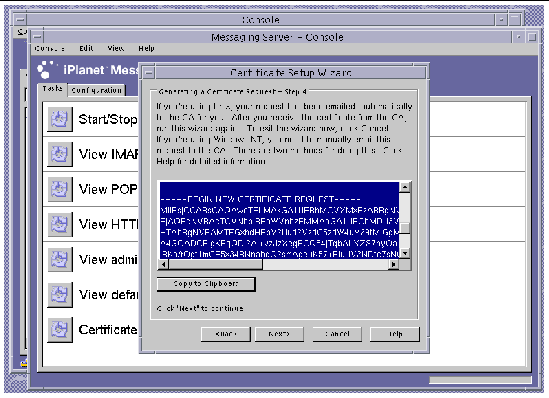The image size is (549, 398).
Task: Open the View menu
Action: (x=116, y=48)
